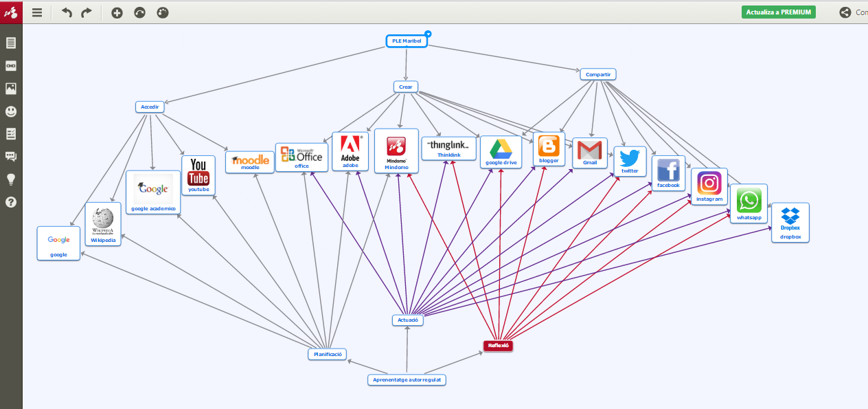Select the google node
The height and width of the screenshot is (409, 868).
coord(58,243)
